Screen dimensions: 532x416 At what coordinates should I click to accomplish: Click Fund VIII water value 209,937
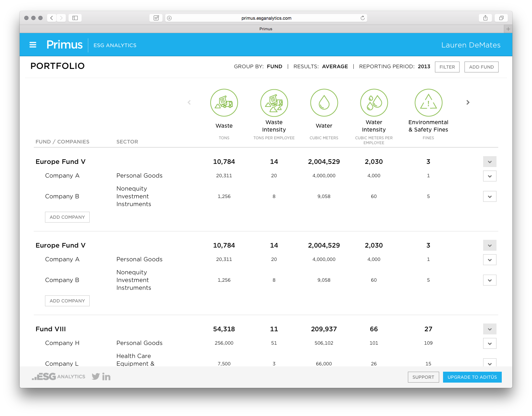[x=324, y=329]
